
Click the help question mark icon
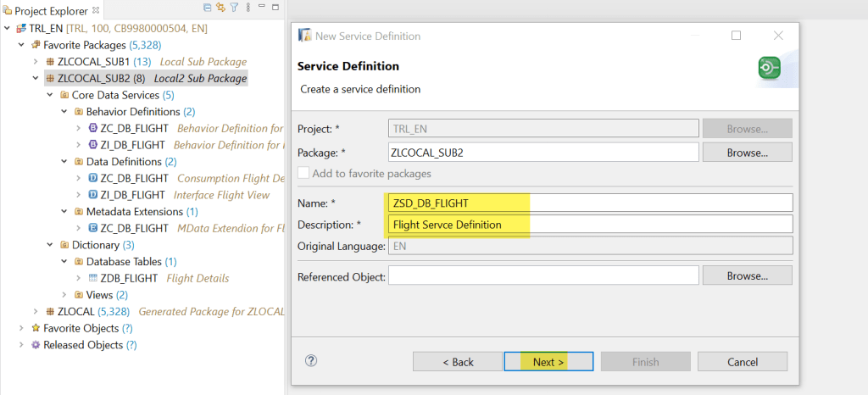pos(311,360)
